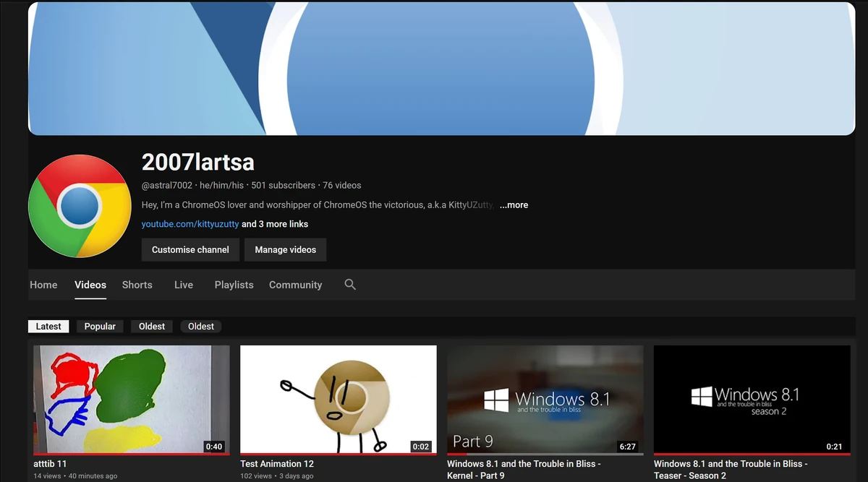Screen dimensions: 868x482
Task: Stay on the Videos tab
Action: pos(90,285)
